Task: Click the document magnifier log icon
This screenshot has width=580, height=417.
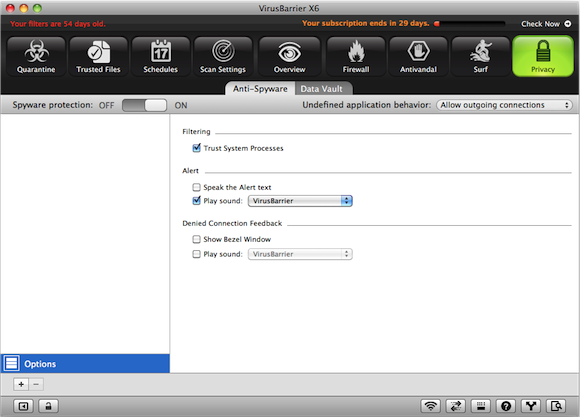Action: pyautogui.click(x=556, y=406)
